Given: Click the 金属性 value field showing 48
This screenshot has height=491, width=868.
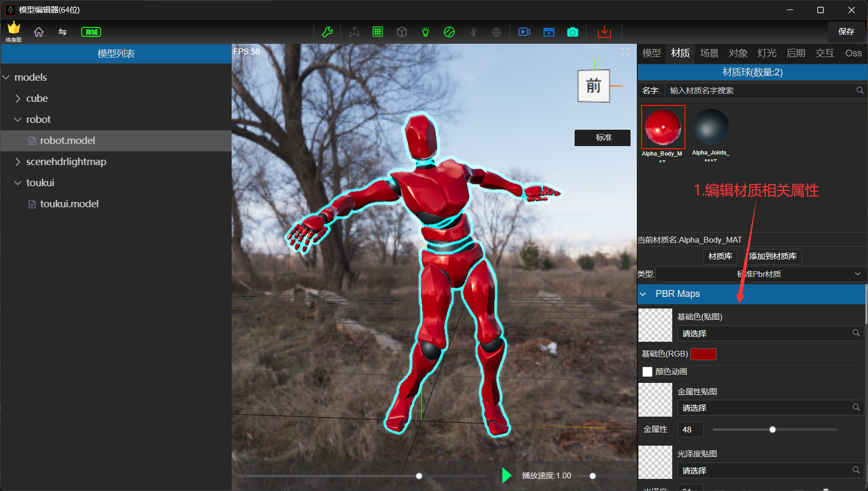Looking at the screenshot, I should click(x=690, y=430).
